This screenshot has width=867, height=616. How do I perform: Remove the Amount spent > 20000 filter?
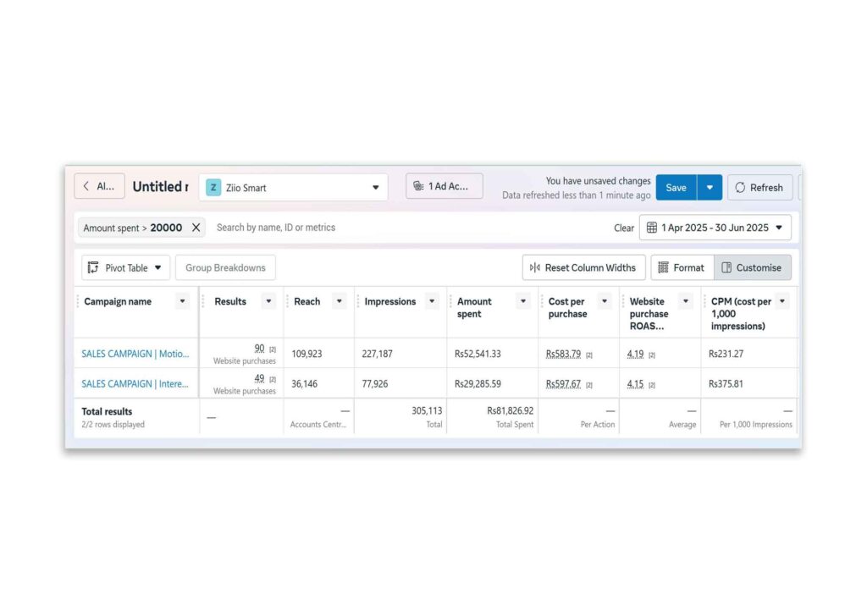point(196,228)
